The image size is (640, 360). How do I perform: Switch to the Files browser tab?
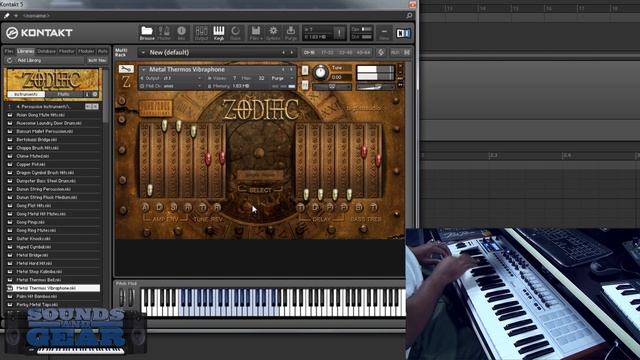point(9,51)
